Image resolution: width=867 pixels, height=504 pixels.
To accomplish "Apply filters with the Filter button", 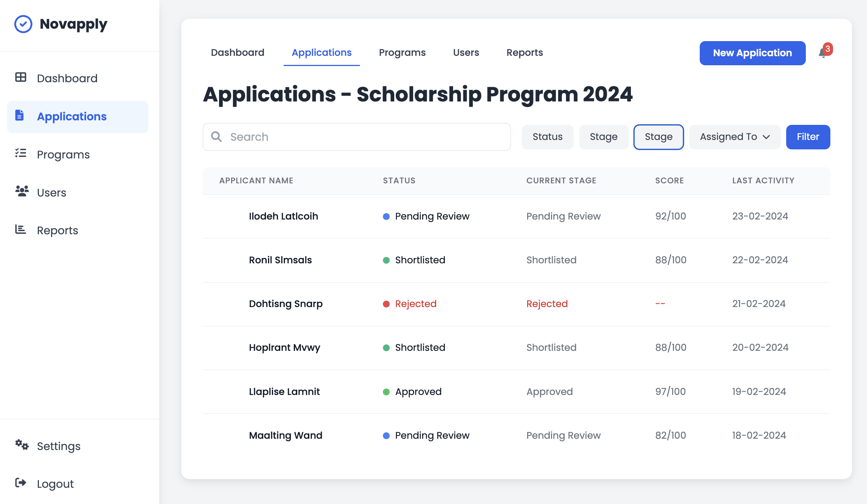I will [x=808, y=137].
